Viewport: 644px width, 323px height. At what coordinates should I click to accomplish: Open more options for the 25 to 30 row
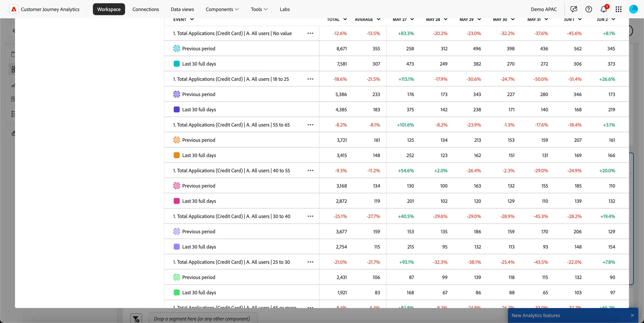point(310,262)
